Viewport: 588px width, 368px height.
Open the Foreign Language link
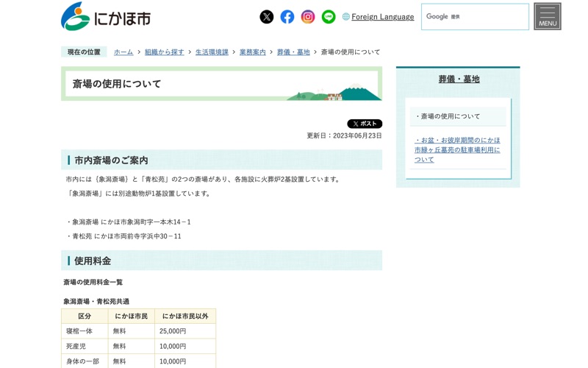click(382, 17)
